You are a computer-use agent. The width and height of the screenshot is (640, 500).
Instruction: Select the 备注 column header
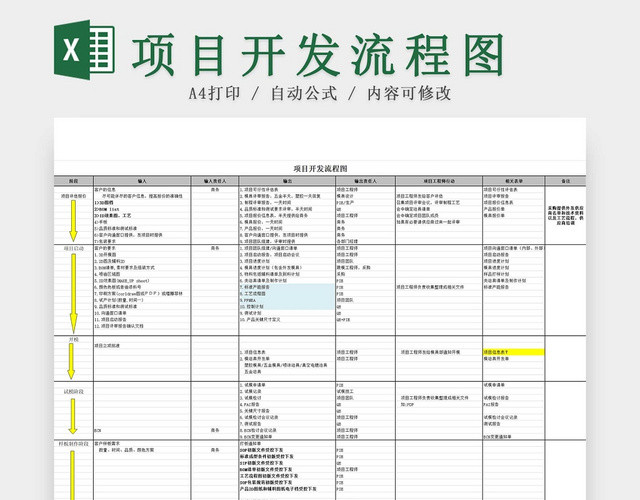pos(565,181)
